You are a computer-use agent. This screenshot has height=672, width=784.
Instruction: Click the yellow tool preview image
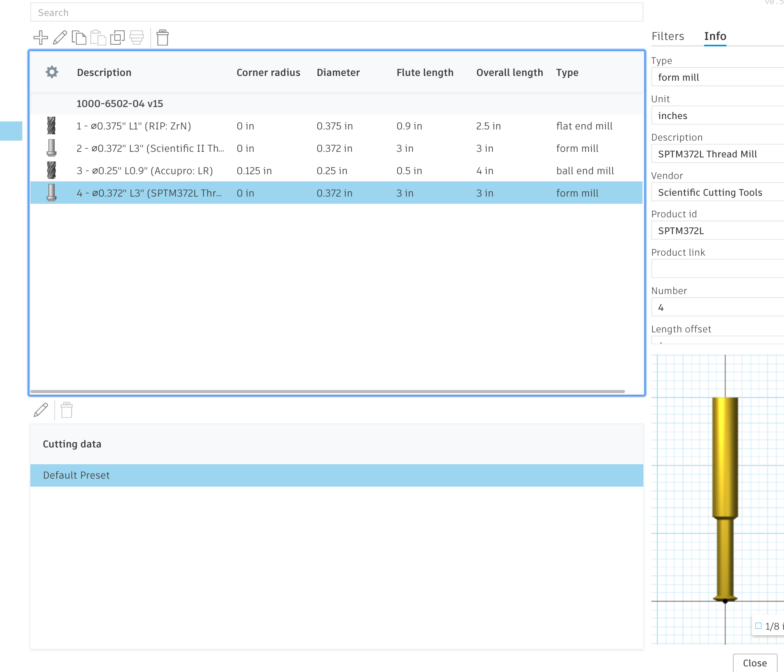click(x=725, y=499)
